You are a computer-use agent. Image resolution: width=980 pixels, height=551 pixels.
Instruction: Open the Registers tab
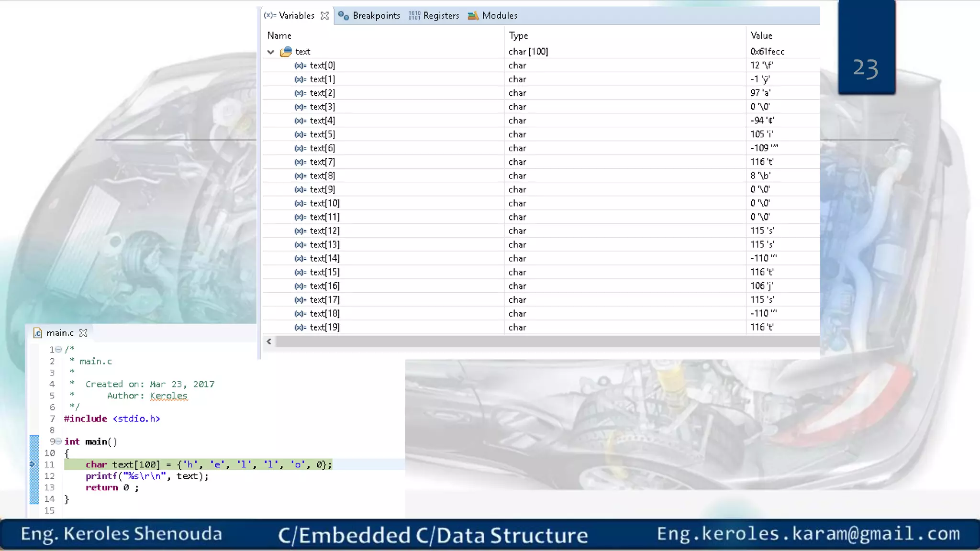coord(441,16)
